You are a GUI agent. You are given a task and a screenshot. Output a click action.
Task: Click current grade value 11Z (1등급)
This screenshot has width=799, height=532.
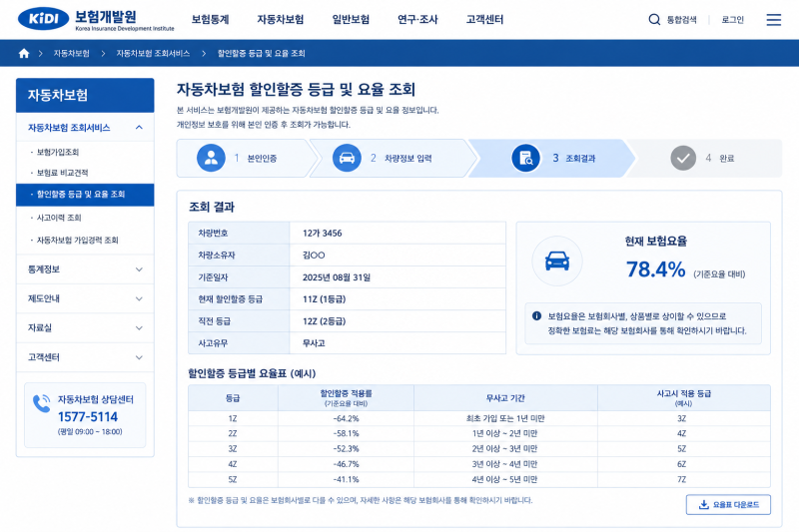click(x=324, y=299)
